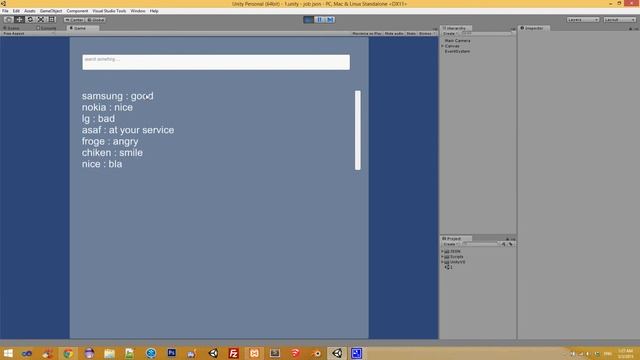This screenshot has width=640, height=360.
Task: Open the Hierarchy Create dropdown
Action: point(450,33)
